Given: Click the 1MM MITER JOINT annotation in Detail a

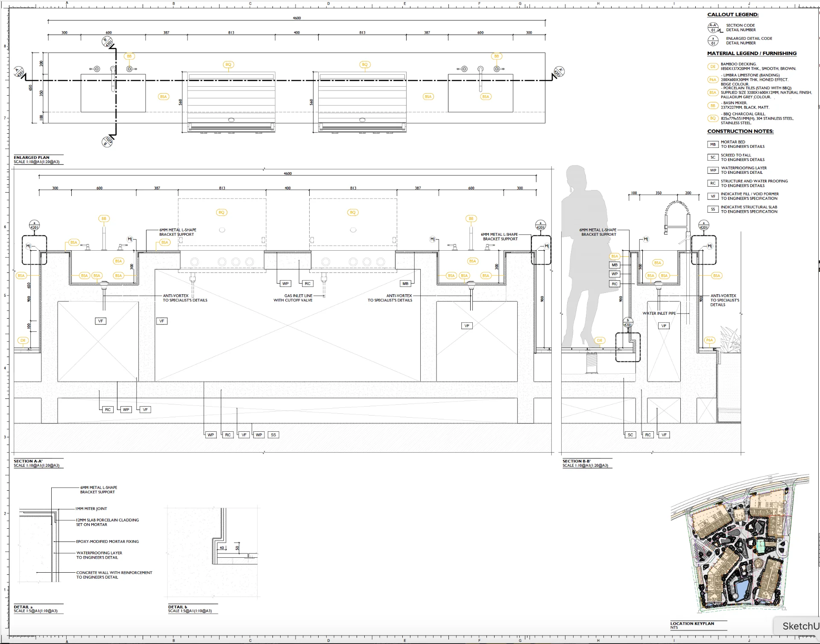Looking at the screenshot, I should [x=91, y=509].
